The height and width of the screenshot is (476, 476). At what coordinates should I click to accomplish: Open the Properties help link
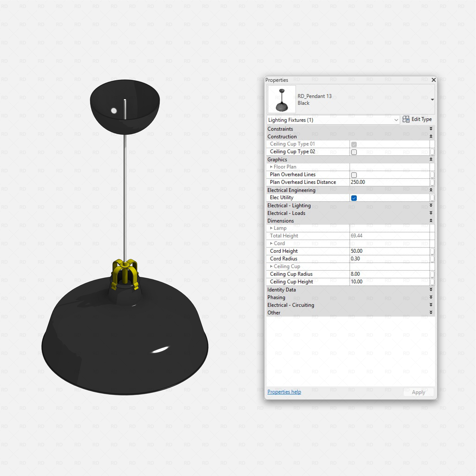(x=284, y=392)
